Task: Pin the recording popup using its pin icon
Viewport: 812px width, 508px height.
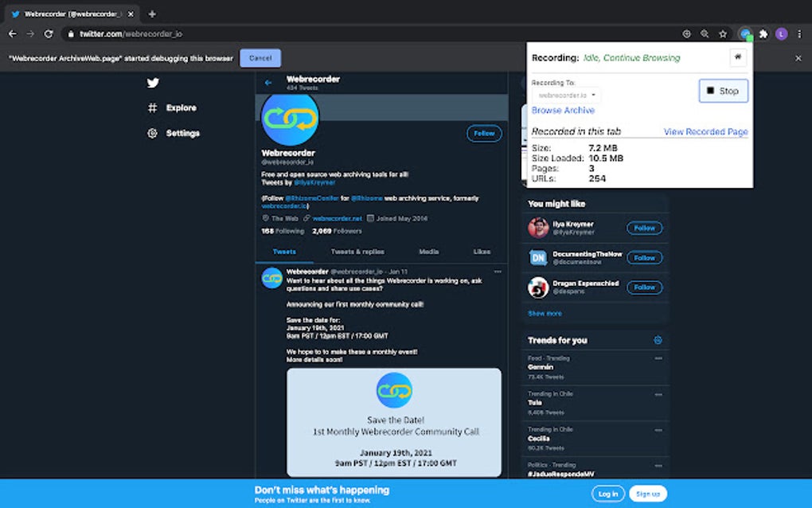Action: tap(738, 57)
